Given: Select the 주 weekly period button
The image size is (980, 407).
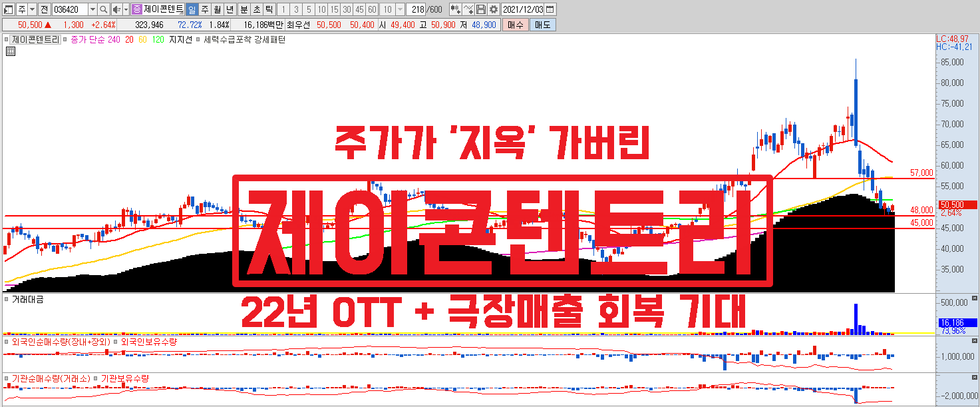Looking at the screenshot, I should point(204,9).
